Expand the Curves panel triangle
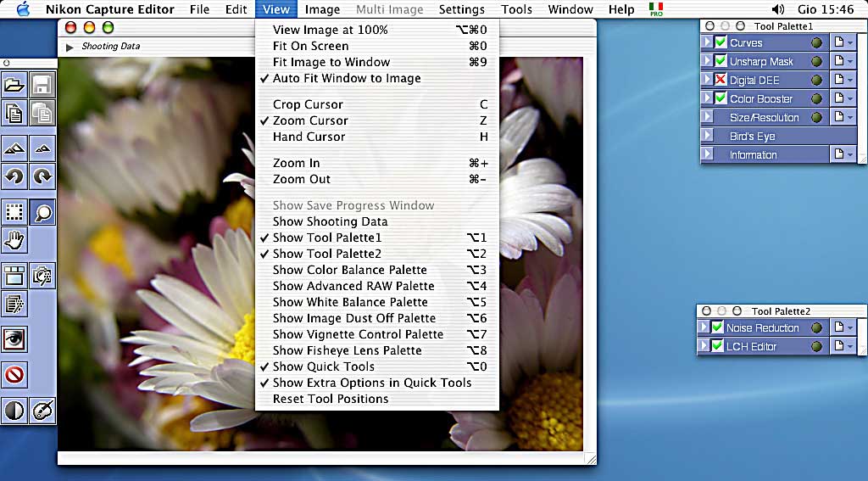Screen dimensions: 868x481 click(707, 42)
